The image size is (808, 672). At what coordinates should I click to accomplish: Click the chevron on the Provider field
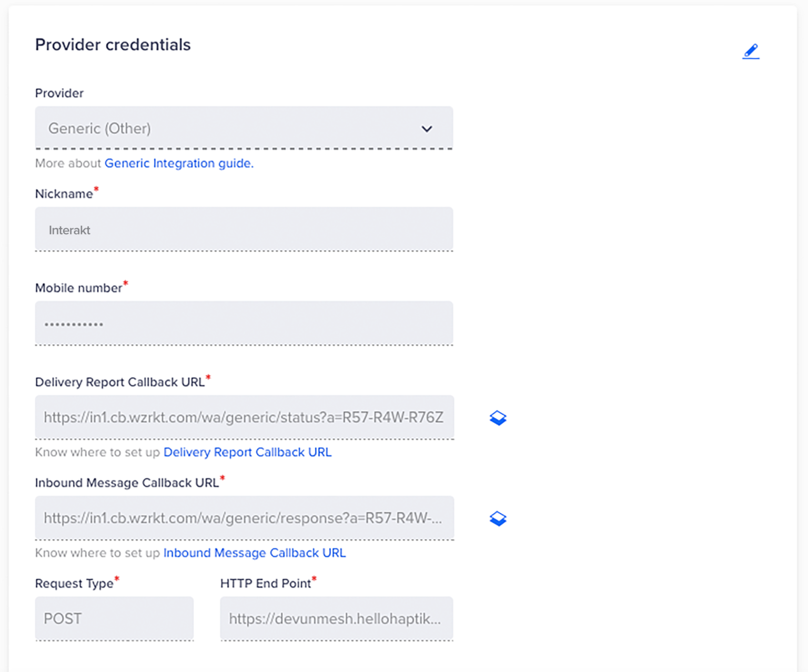click(x=427, y=128)
